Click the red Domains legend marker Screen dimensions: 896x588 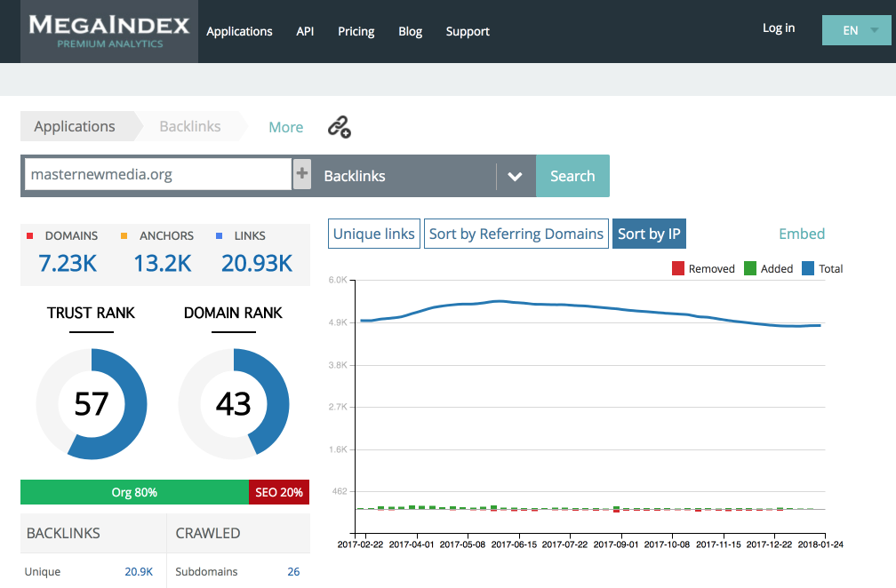point(29,235)
